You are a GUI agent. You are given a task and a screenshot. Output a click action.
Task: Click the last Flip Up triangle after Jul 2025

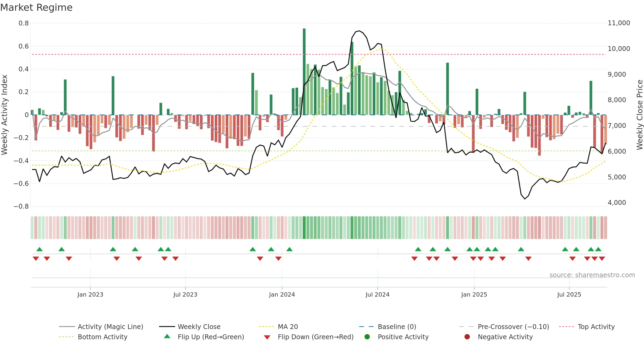click(598, 249)
